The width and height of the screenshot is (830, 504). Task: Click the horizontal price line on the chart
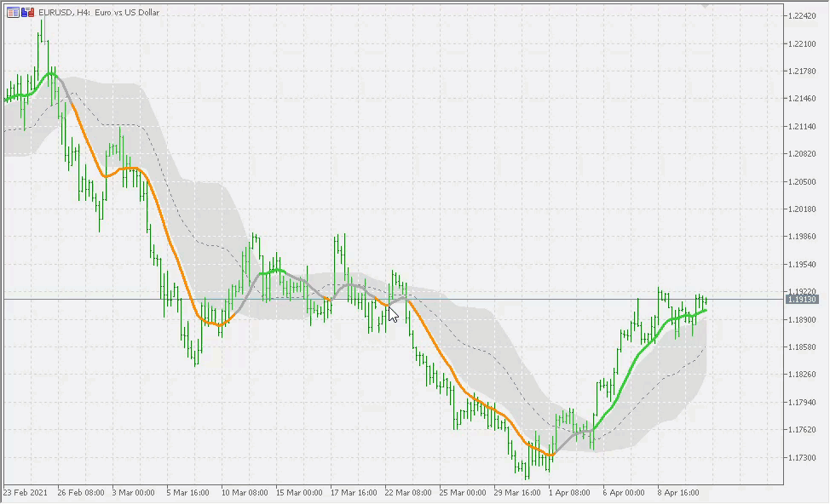pos(394,300)
